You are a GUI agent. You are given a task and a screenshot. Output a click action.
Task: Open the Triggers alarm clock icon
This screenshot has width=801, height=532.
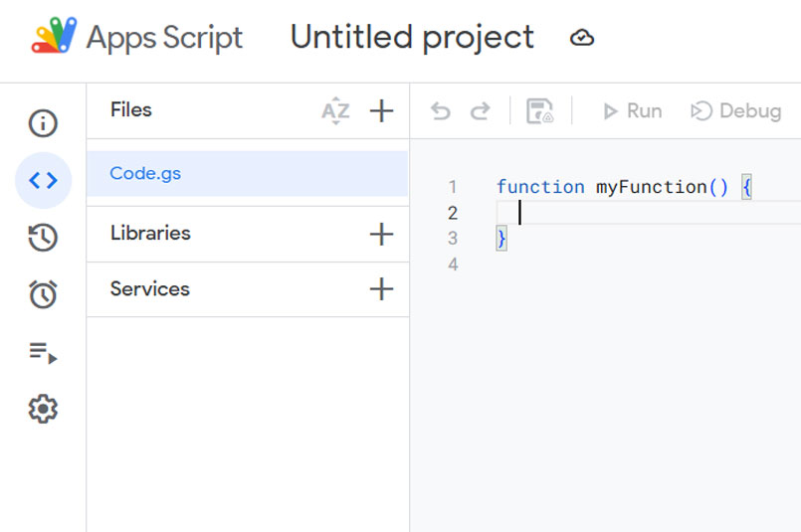pyautogui.click(x=43, y=294)
